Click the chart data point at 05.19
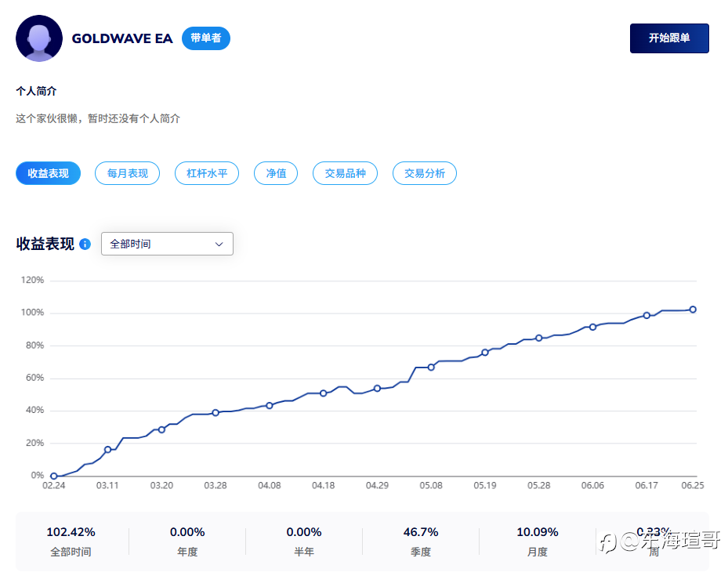 click(485, 353)
